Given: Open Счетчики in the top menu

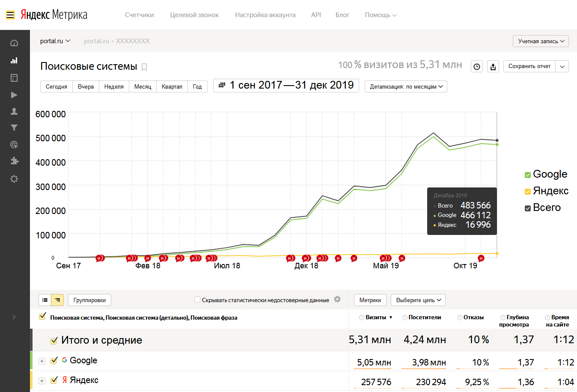Looking at the screenshot, I should click(x=139, y=15).
